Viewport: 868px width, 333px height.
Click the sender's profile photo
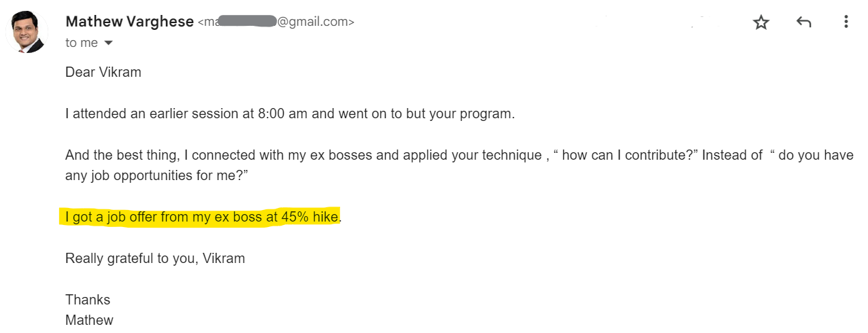tap(27, 32)
